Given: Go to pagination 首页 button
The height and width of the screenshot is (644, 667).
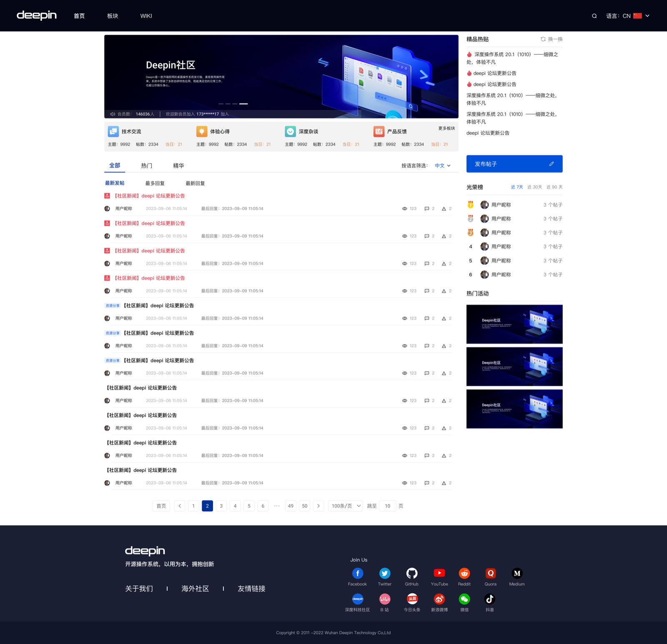Looking at the screenshot, I should (161, 506).
